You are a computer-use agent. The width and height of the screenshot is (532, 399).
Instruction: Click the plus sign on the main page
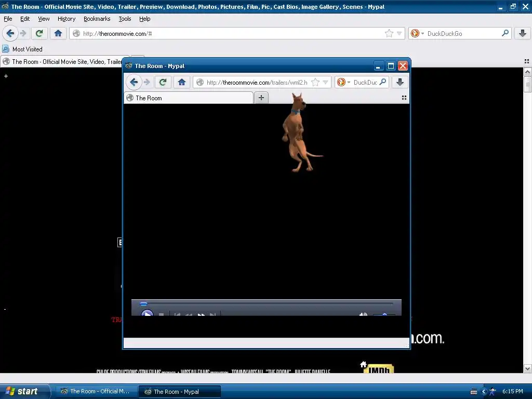6,76
